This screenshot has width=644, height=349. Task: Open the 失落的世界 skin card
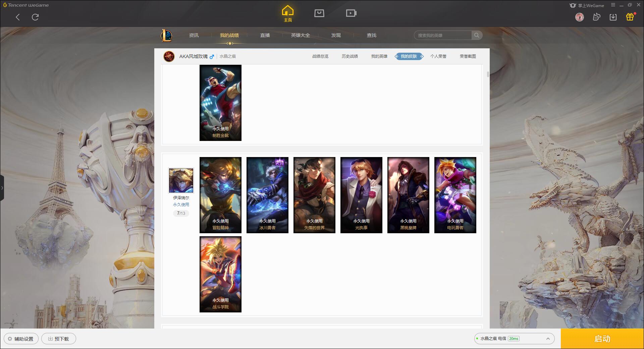(314, 195)
